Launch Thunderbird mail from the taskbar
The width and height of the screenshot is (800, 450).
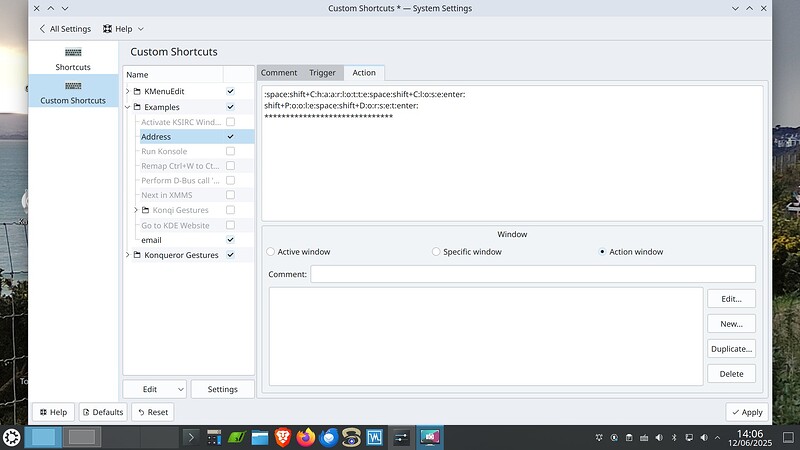point(329,437)
